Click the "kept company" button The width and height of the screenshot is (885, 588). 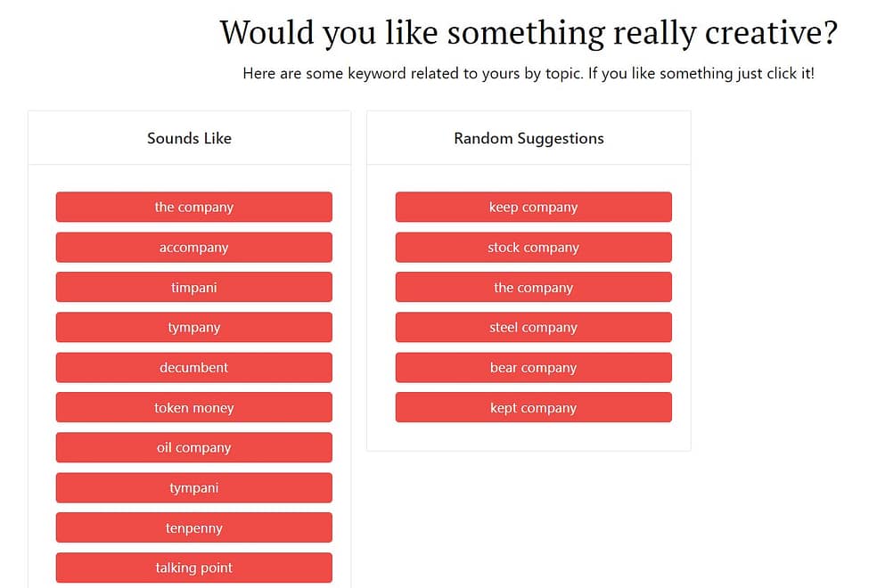tap(533, 408)
